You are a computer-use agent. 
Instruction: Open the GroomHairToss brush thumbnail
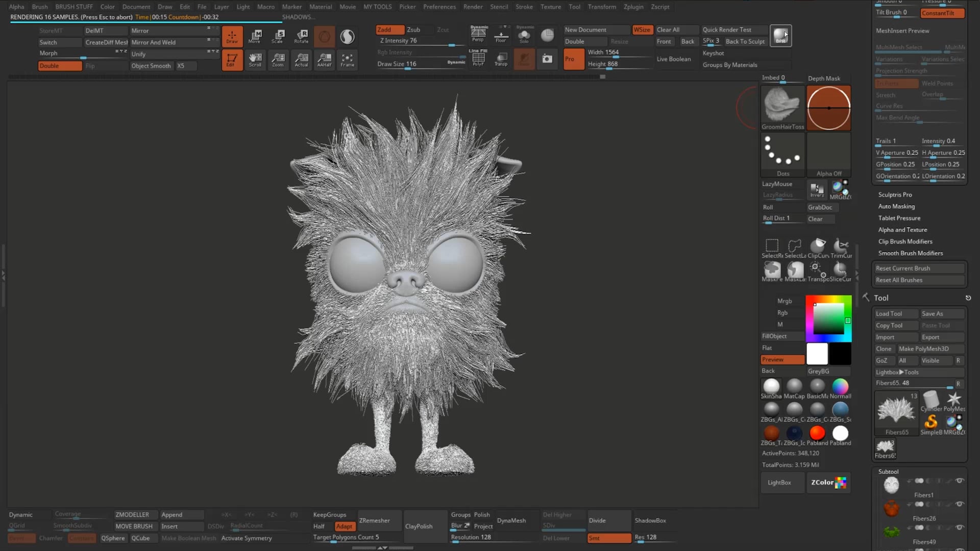coord(782,108)
